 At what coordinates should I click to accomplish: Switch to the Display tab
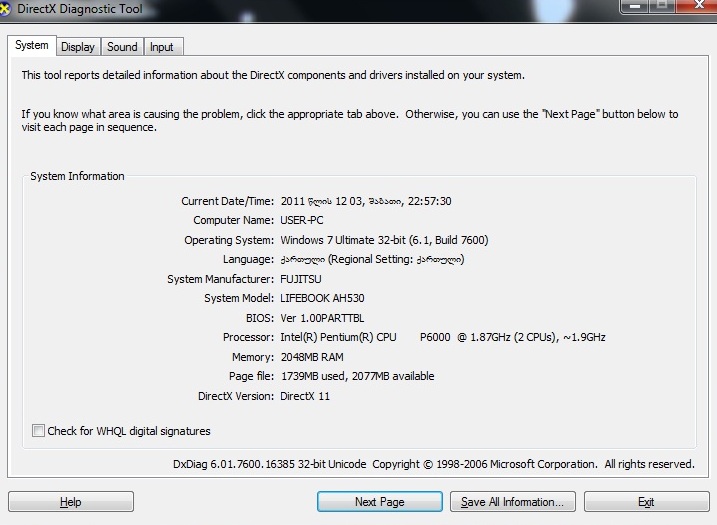[x=78, y=47]
